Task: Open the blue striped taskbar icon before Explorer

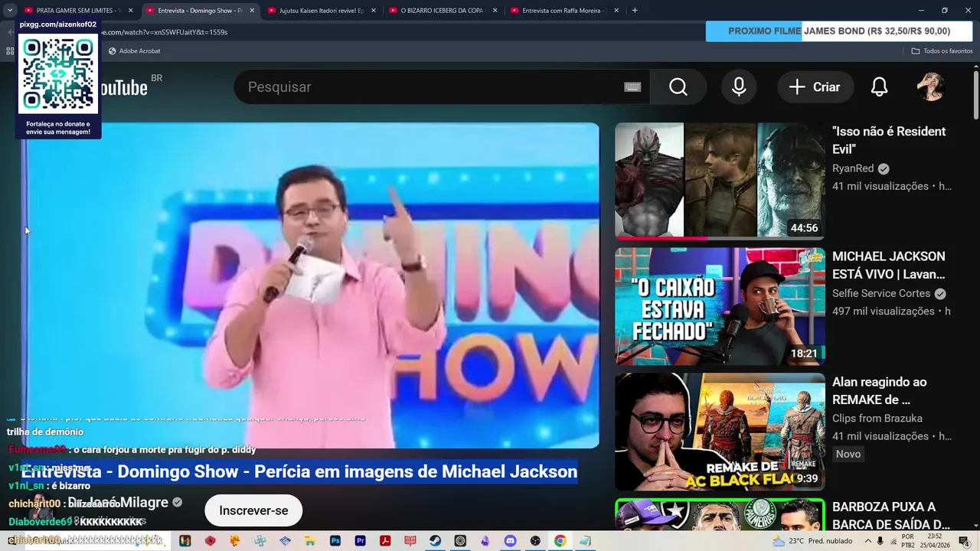Action: (x=285, y=541)
